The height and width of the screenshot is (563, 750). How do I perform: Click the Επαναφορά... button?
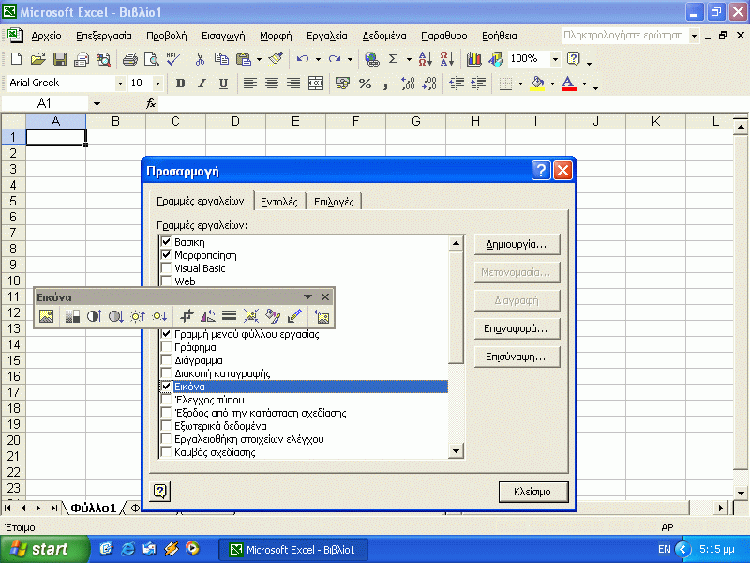pos(517,329)
